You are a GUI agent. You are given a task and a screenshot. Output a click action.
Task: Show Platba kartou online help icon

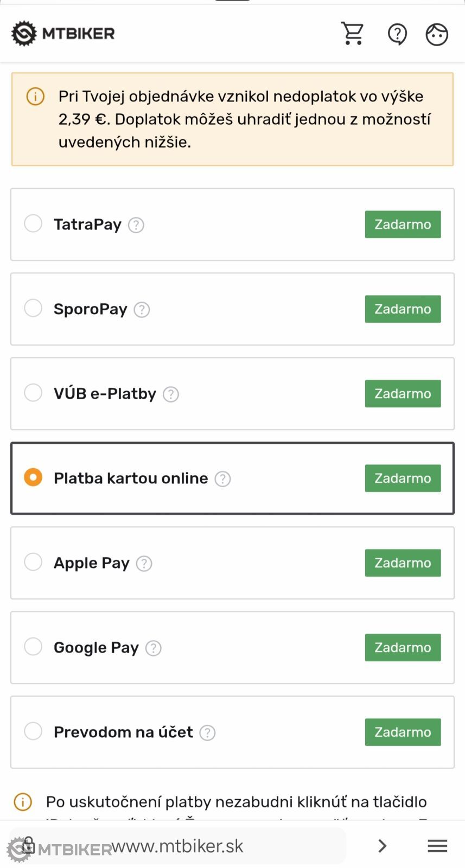click(222, 479)
